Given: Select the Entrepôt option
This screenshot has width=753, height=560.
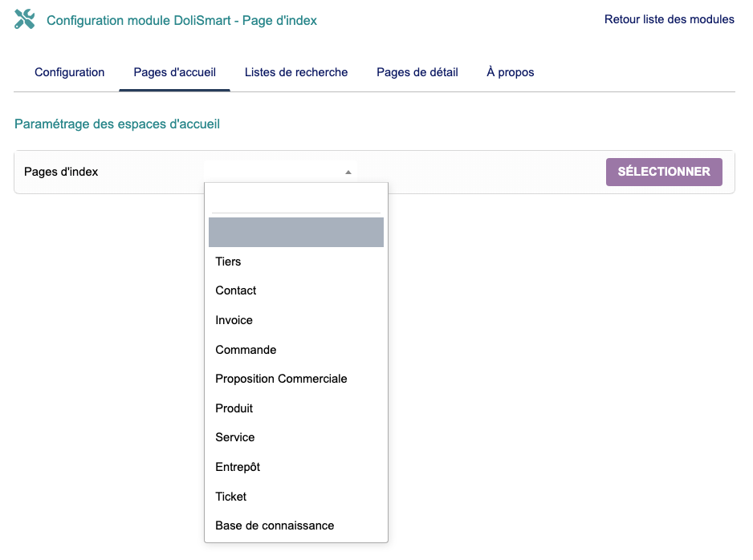Looking at the screenshot, I should [x=238, y=467].
